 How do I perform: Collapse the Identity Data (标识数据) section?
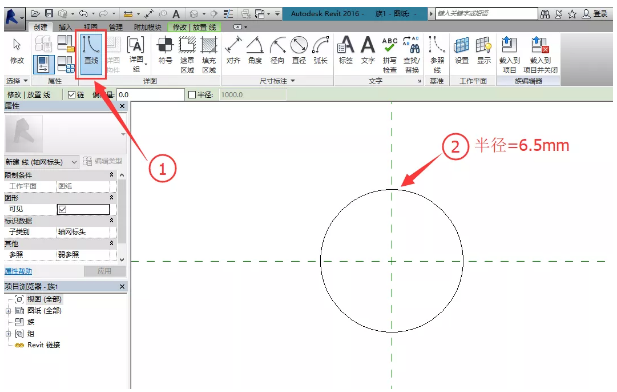(111, 220)
